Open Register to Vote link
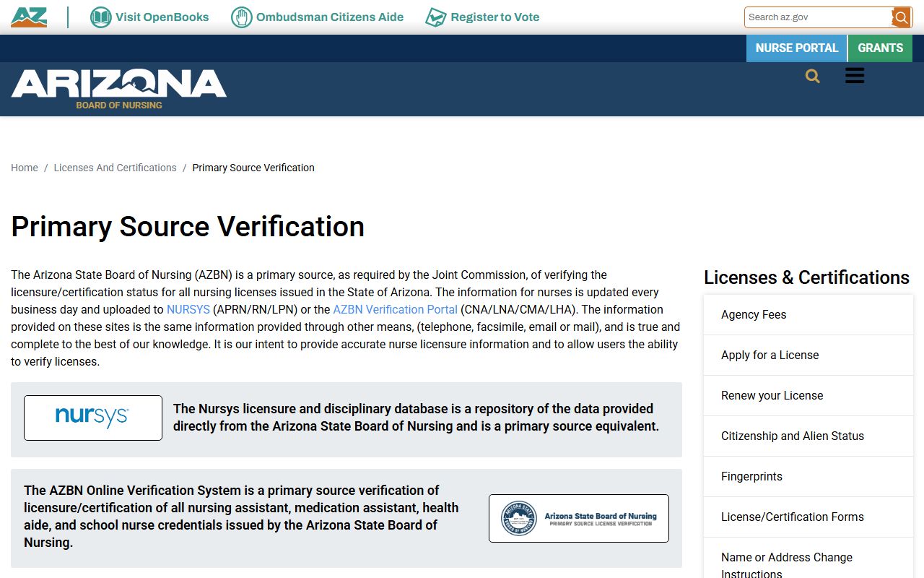The width and height of the screenshot is (924, 578). pos(495,17)
